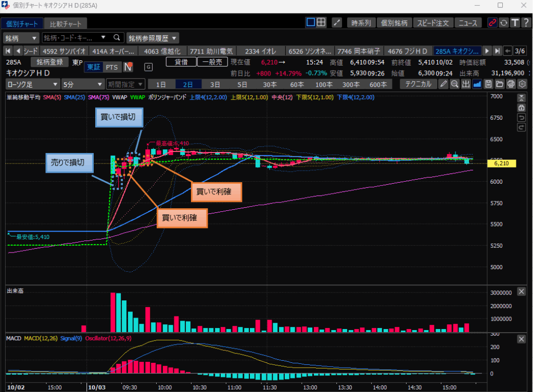This screenshot has width=533, height=392.
Task: Open chart settings gear icon
Action: coord(523,84)
